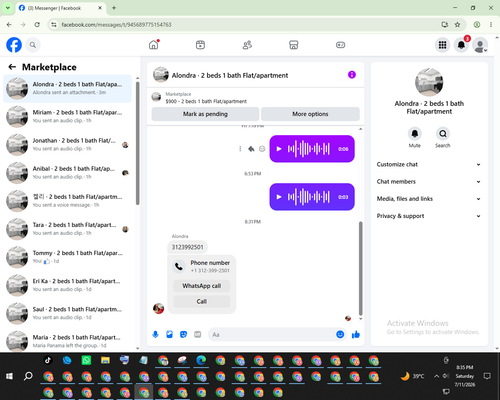
Task: Open Microsoft Edge from the taskbar
Action: (x=201, y=360)
